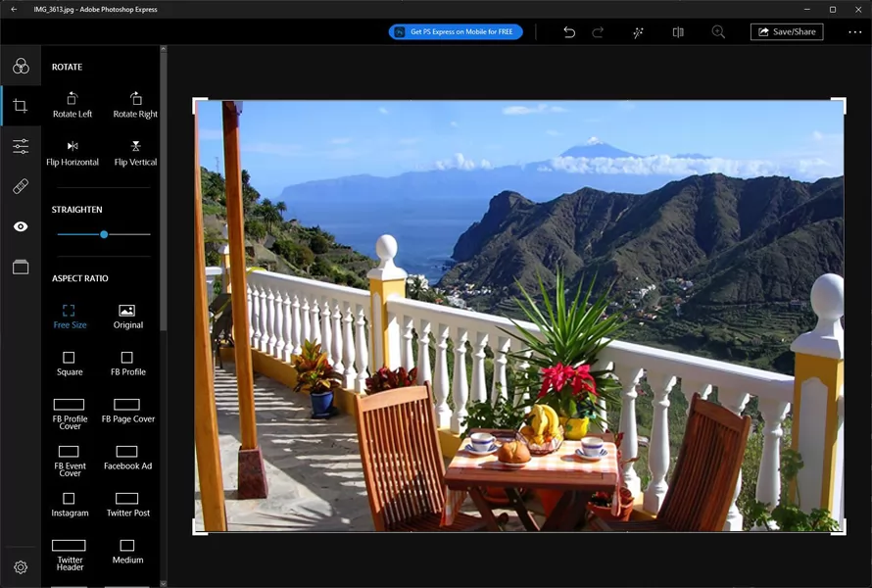Select the Spot Heal bandage tool
This screenshot has height=588, width=872.
point(21,186)
